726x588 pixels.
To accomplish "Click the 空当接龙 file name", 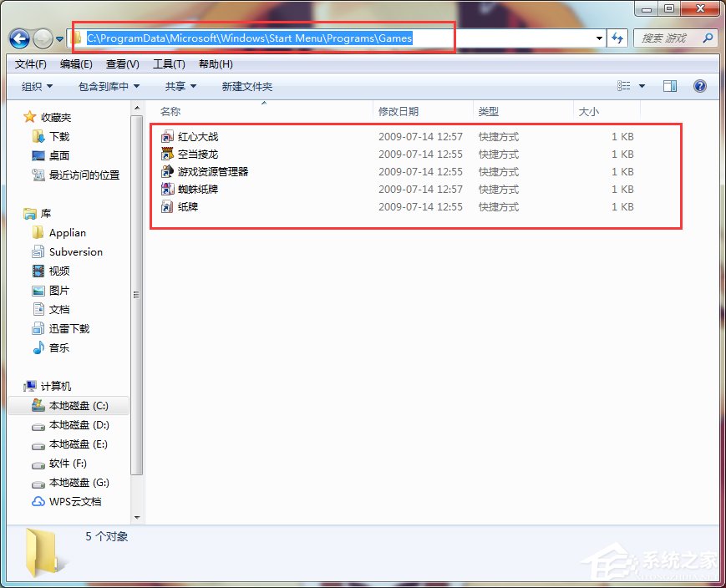I will click(x=198, y=155).
